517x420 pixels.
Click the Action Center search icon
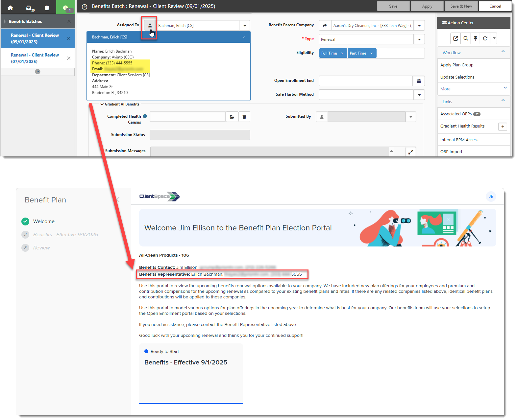click(x=466, y=38)
